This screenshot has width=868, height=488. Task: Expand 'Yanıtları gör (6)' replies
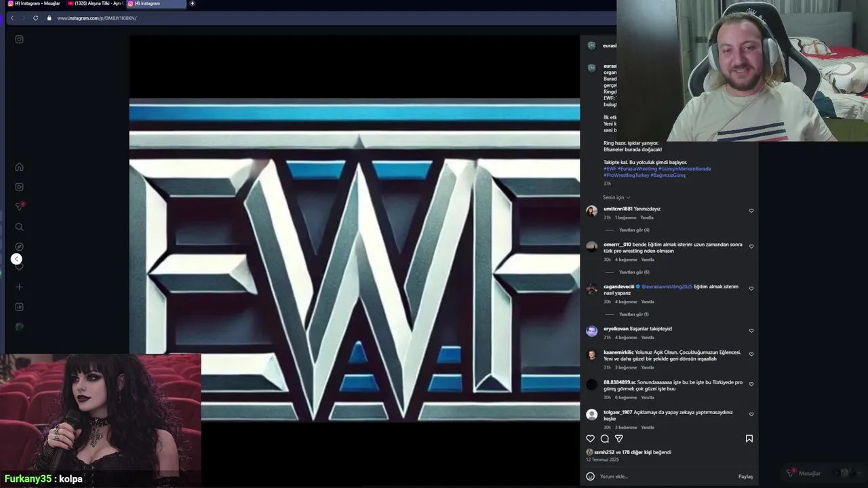pyautogui.click(x=634, y=272)
